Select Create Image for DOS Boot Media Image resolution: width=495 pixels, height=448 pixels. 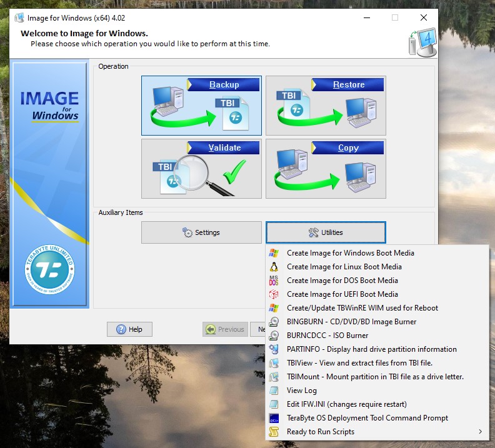(377, 281)
